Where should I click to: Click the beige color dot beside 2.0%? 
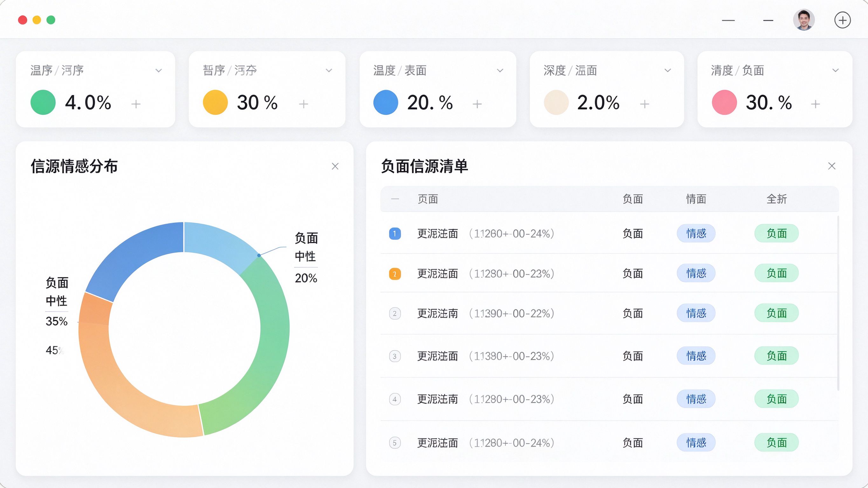[556, 102]
